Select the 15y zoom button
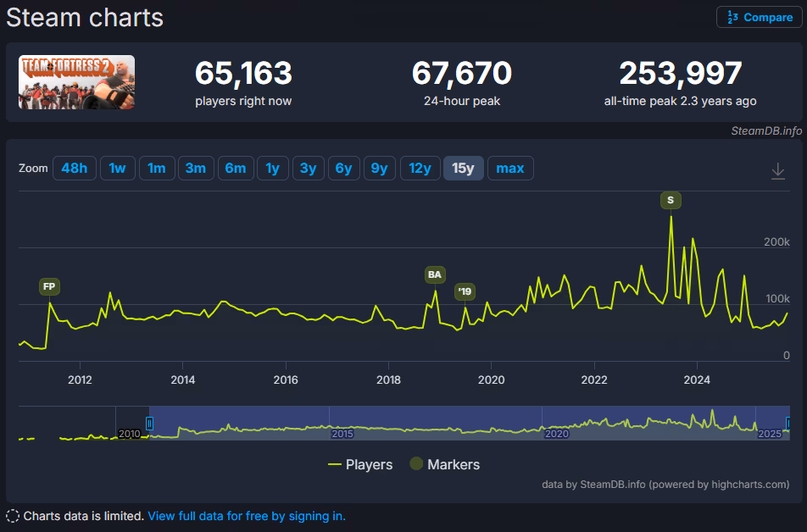807x532 pixels. (463, 169)
